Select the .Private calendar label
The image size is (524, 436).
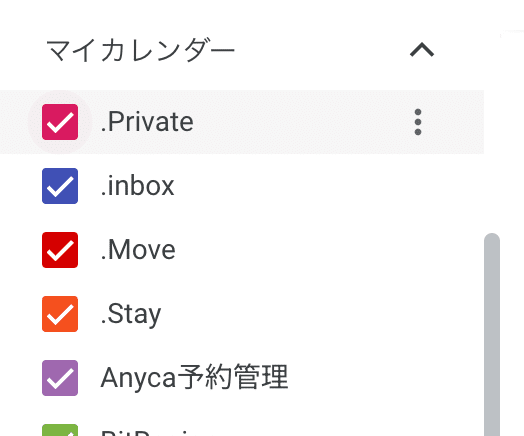click(x=147, y=122)
